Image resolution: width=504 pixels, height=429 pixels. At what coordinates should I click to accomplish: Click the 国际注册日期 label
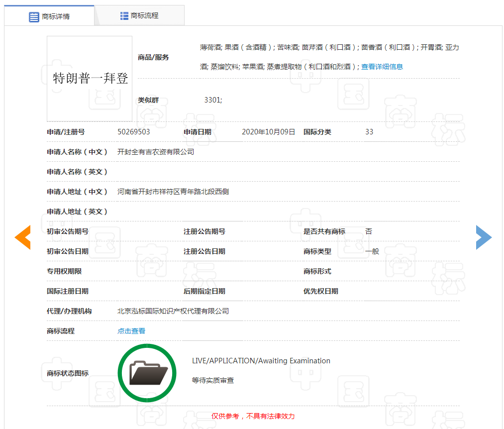(x=68, y=291)
